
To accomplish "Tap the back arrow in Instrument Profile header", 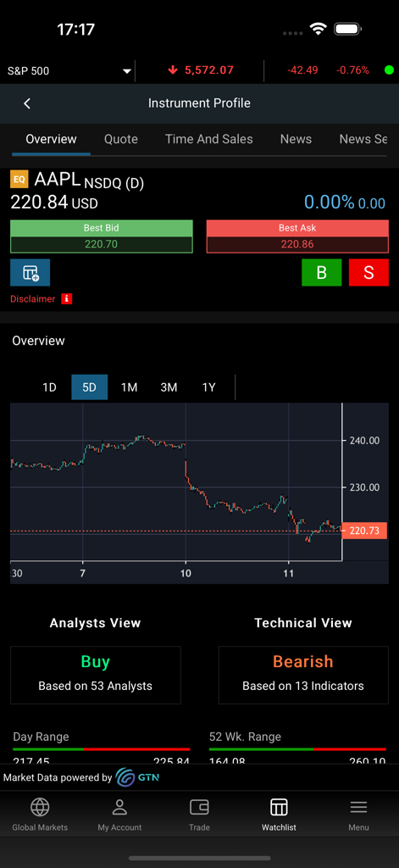I will (27, 103).
